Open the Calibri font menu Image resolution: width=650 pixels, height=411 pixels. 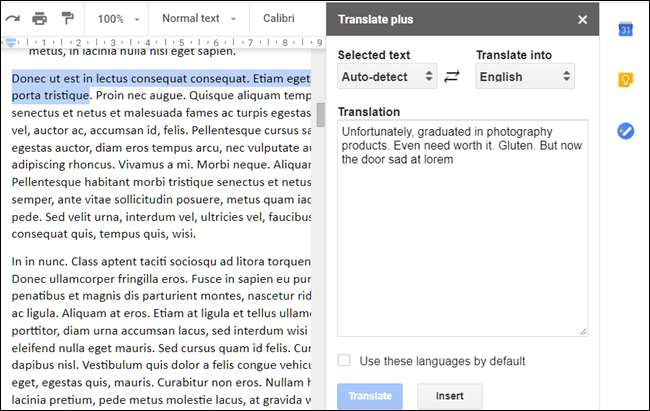click(279, 18)
